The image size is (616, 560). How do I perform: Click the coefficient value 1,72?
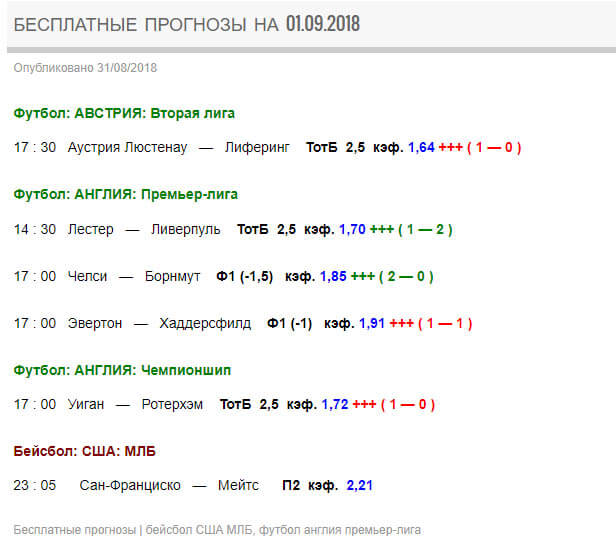coord(335,404)
